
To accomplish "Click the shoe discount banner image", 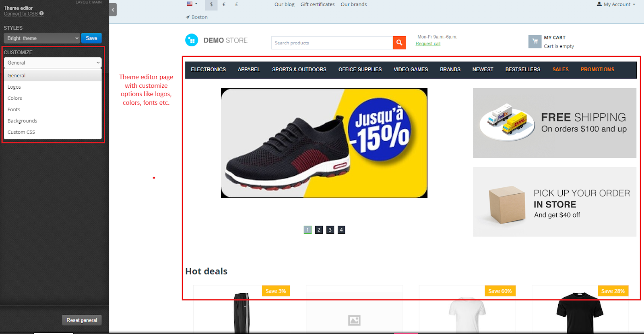I will [324, 143].
